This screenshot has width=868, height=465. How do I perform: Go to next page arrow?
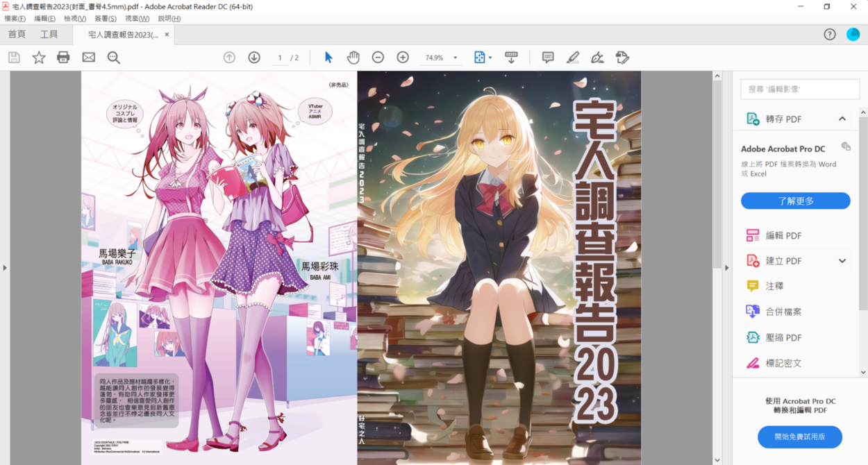click(x=254, y=58)
